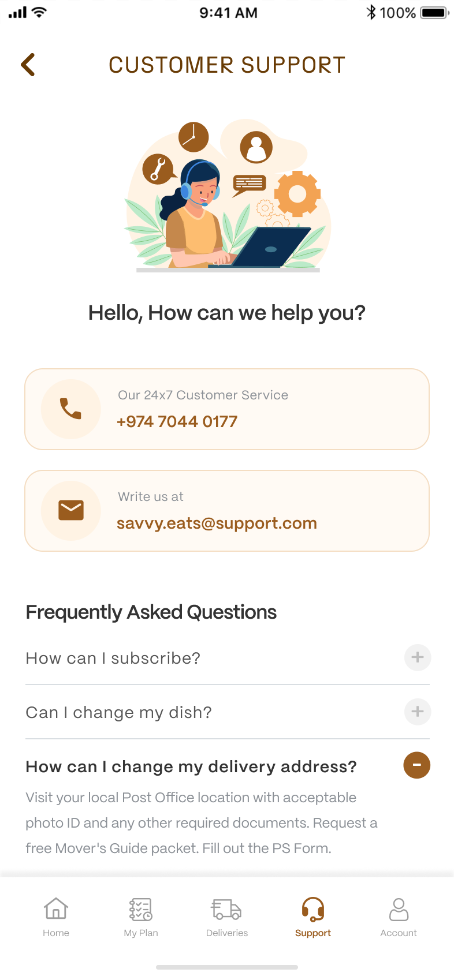Viewport: 454px width, 980px height.
Task: Expand the 'How can I subscribe?' plus button
Action: click(418, 657)
